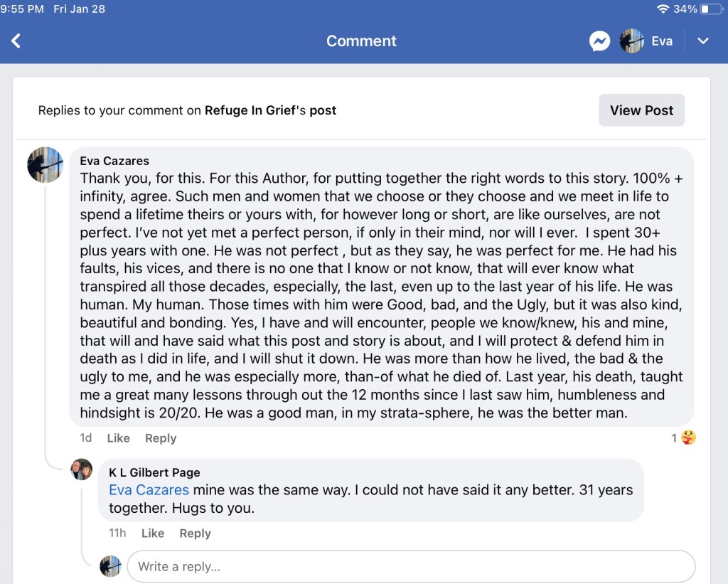Open Messenger from the header icon
The height and width of the screenshot is (584, 728).
[x=599, y=41]
